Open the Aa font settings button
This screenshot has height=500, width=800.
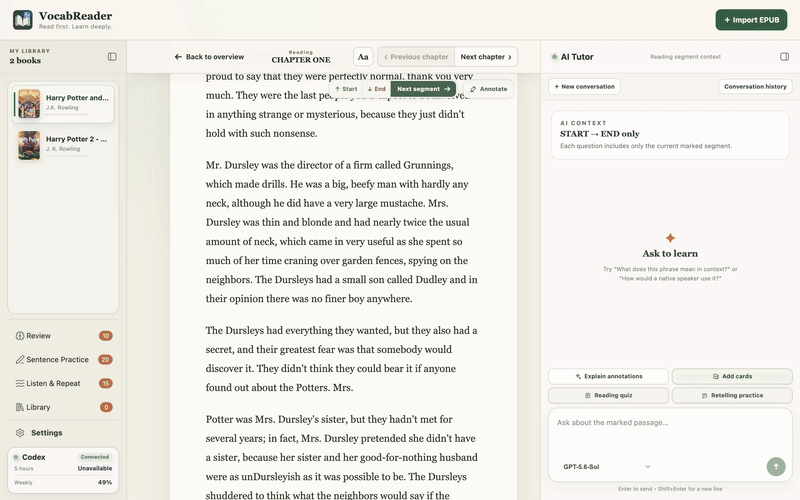pos(363,57)
